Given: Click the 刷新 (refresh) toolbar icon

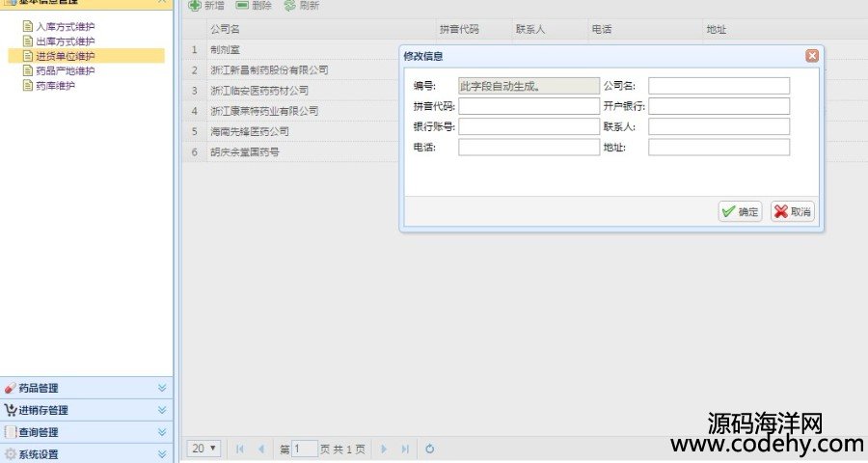Looking at the screenshot, I should click(289, 6).
